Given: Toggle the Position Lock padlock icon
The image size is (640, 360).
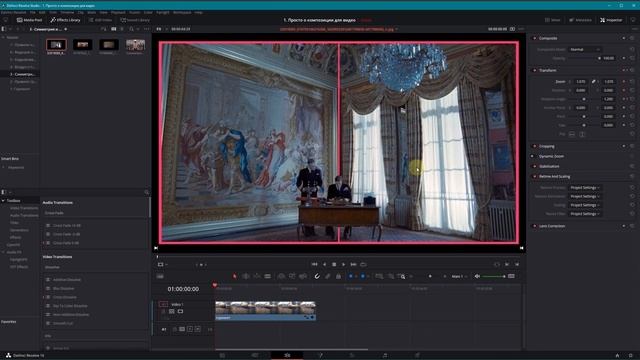Looking at the screenshot, I should 338,276.
